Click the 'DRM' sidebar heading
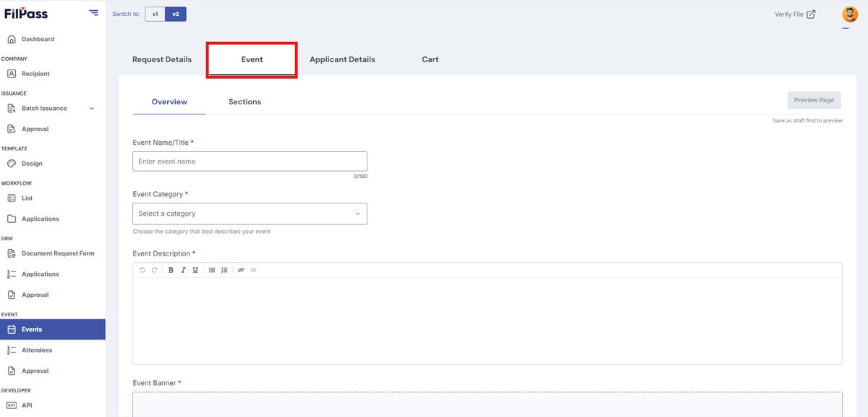Screen dimensions: 868x417 (7, 238)
